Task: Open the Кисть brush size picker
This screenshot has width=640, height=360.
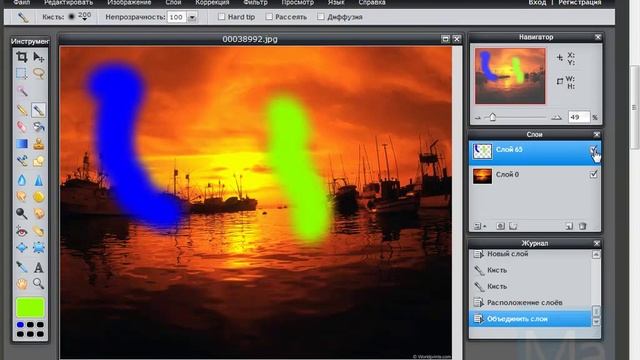Action: point(80,17)
